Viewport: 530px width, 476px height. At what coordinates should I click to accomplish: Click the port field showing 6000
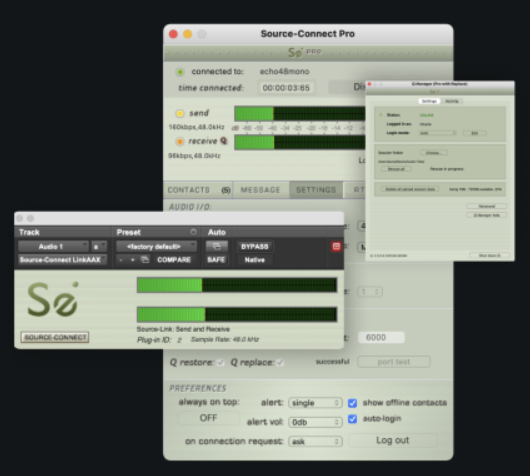[x=381, y=337]
